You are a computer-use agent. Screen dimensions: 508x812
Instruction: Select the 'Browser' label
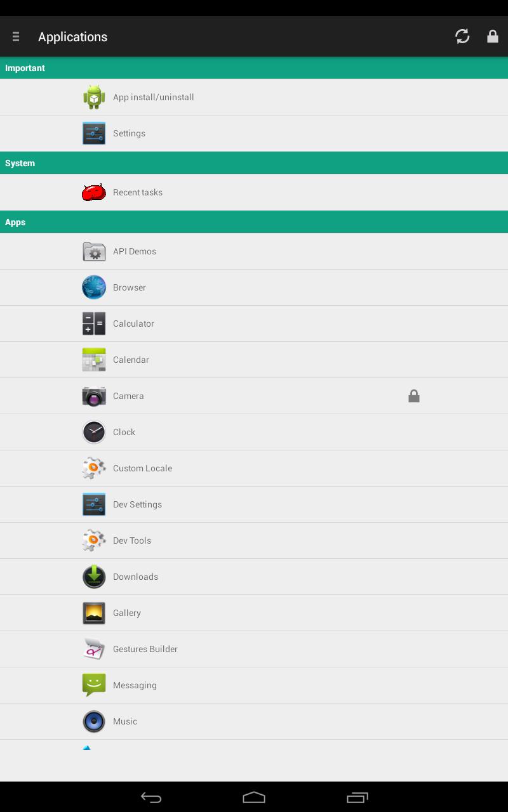130,287
